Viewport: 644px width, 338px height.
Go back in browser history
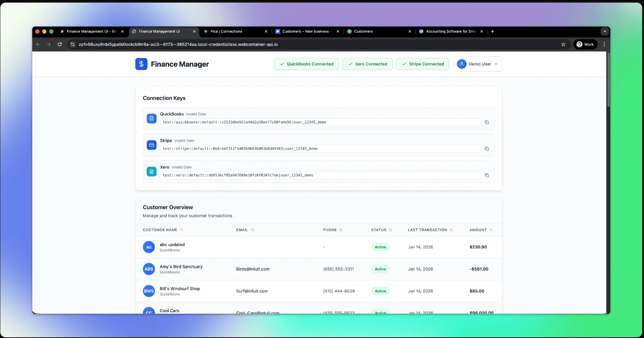click(x=38, y=44)
